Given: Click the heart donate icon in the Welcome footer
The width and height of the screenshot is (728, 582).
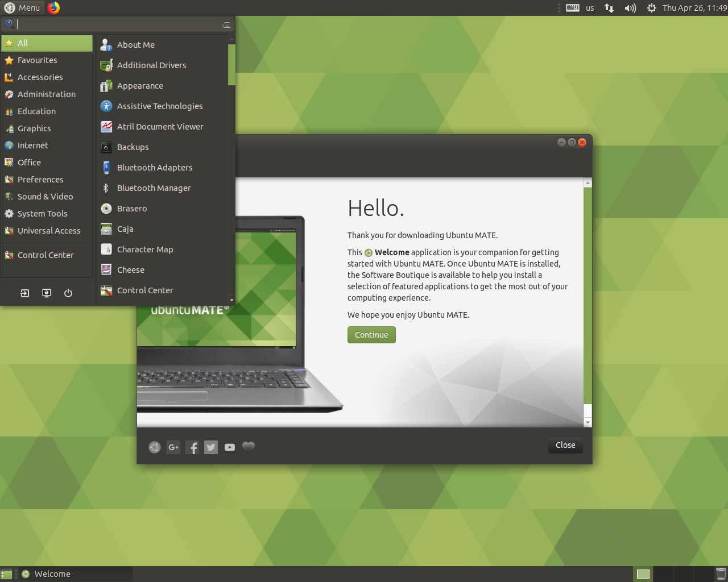Looking at the screenshot, I should [249, 447].
